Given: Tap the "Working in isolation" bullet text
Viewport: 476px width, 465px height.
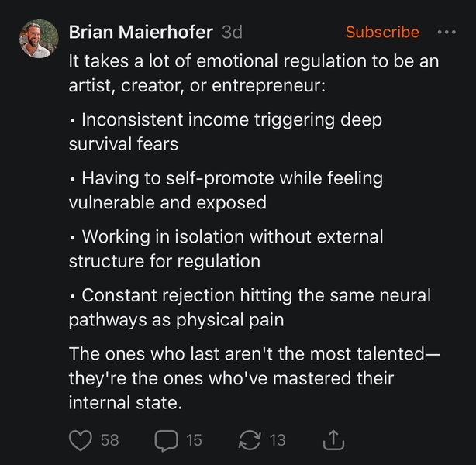Looking at the screenshot, I should point(226,247).
